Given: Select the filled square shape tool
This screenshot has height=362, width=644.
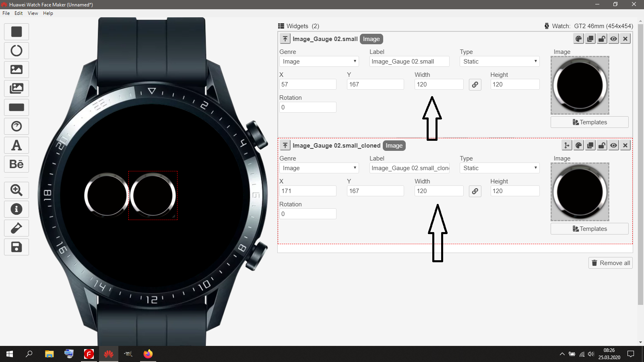Looking at the screenshot, I should pos(17,32).
